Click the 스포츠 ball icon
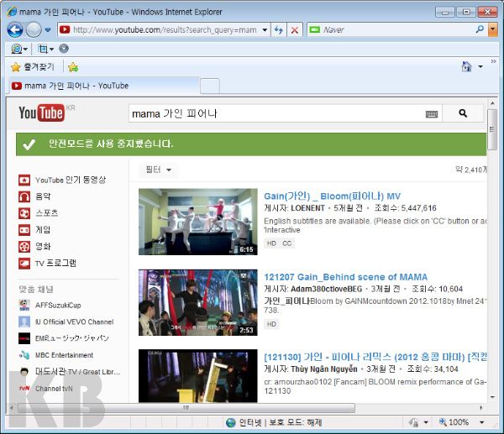The width and height of the screenshot is (504, 434). 24,213
